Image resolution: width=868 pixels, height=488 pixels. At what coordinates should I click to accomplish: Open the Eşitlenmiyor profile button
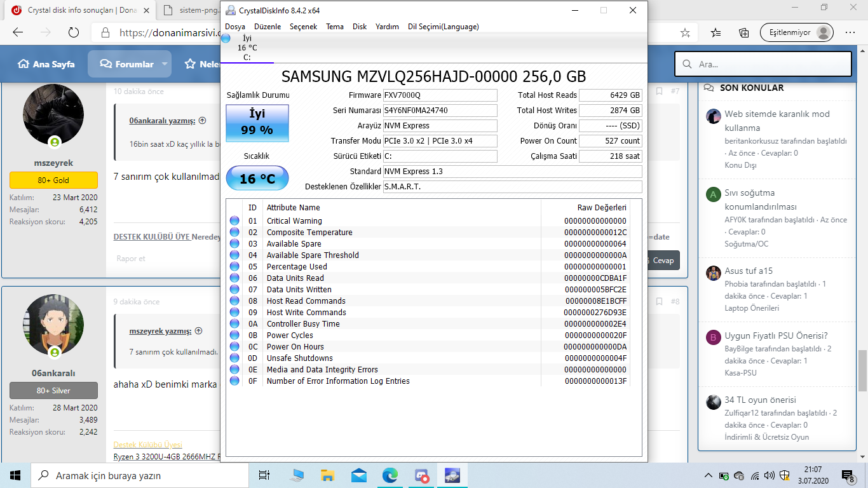797,32
